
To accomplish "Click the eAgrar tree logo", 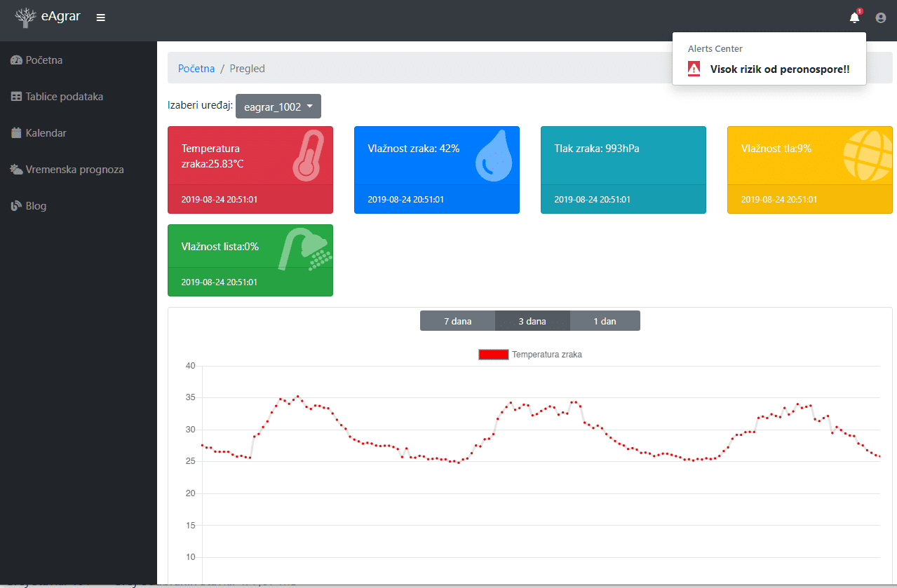I will 25,18.
